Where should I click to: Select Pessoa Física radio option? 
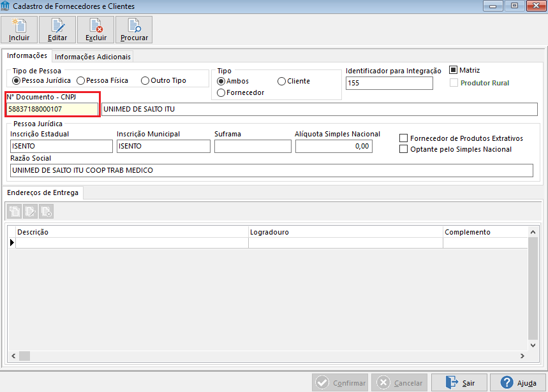[103, 81]
